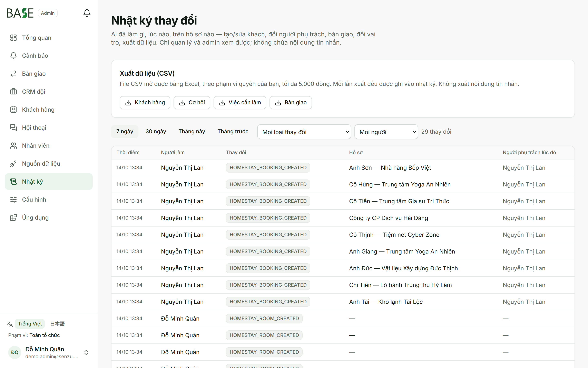This screenshot has height=368, width=588.
Task: Click the Ứng dụng apps icon
Action: pyautogui.click(x=13, y=218)
